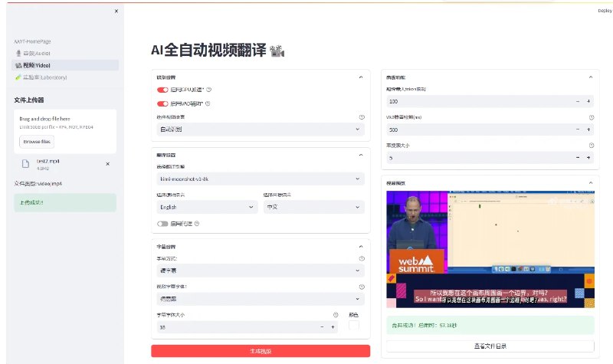Viewport: 613px width, 364px height.
Task: Show help for beam size field
Action: (x=592, y=146)
